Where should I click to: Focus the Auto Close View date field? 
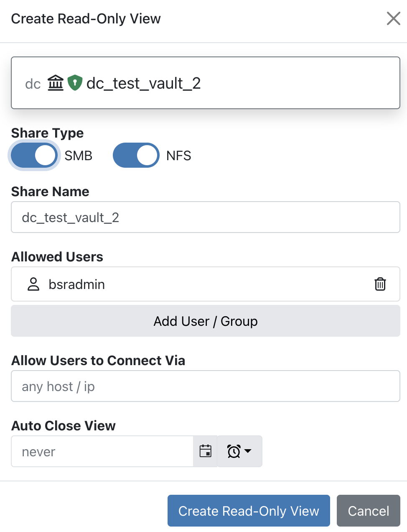tap(102, 452)
